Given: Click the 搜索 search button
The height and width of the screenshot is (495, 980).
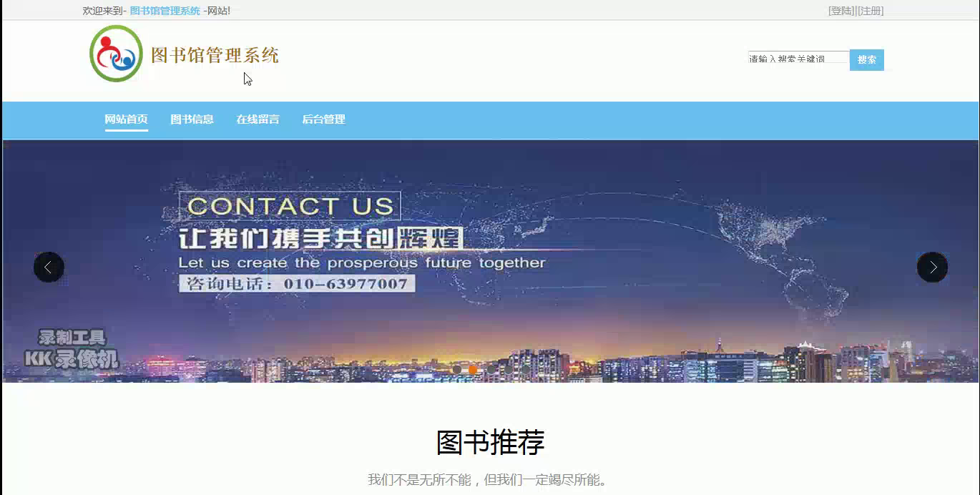Looking at the screenshot, I should 867,60.
